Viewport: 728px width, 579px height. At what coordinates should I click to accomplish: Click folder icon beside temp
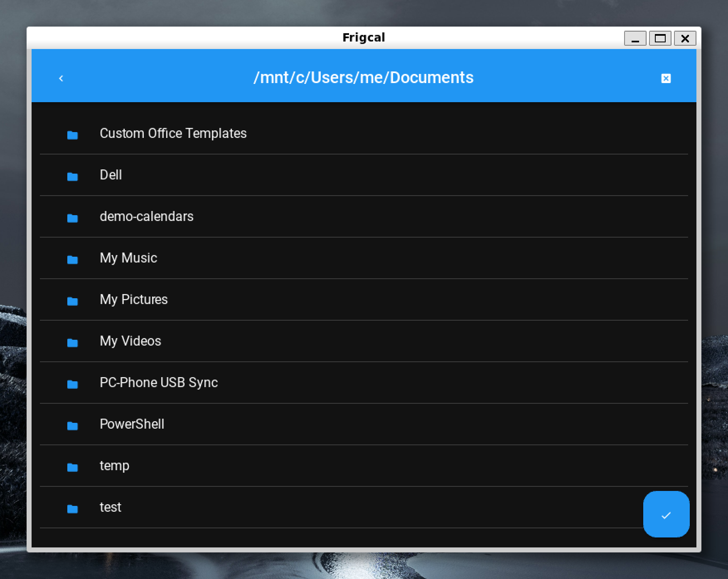[72, 467]
